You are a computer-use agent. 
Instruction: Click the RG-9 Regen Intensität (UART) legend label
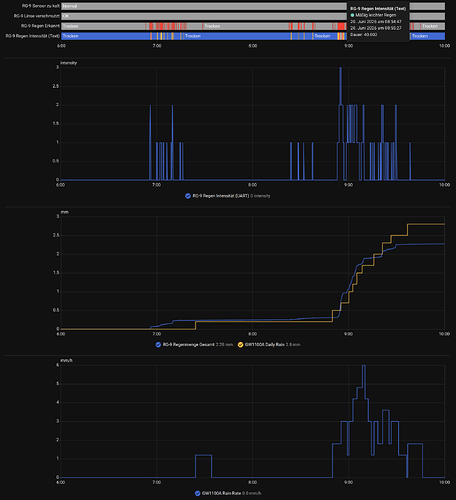pyautogui.click(x=221, y=196)
